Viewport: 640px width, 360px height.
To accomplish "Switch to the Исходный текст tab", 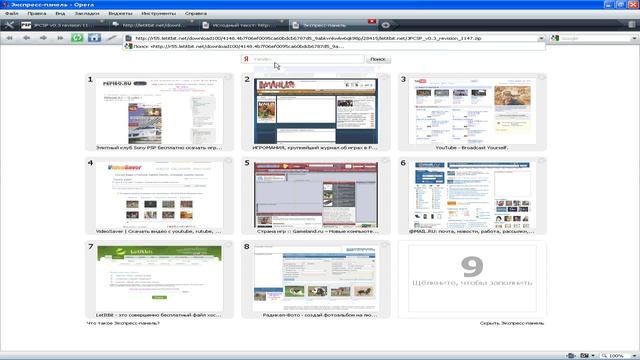I will click(x=243, y=25).
